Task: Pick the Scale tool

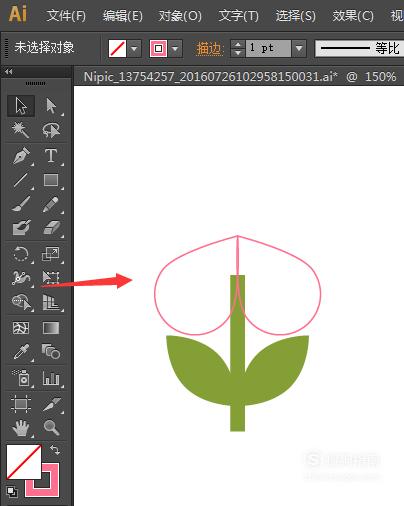Action: point(51,254)
